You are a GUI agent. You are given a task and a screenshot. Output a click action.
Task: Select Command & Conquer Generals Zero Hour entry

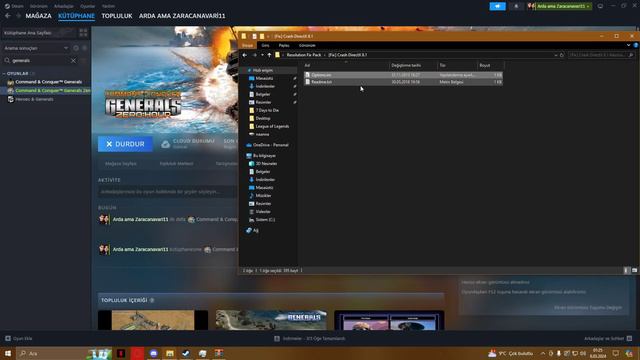tap(45, 91)
